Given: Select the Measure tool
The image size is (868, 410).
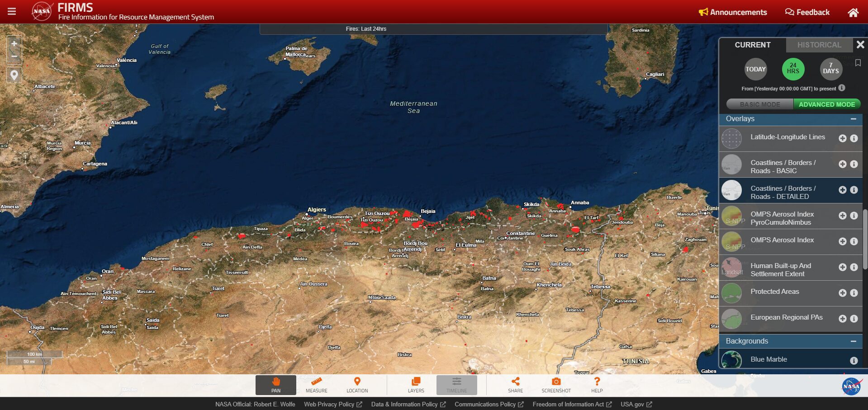Looking at the screenshot, I should pyautogui.click(x=316, y=385).
